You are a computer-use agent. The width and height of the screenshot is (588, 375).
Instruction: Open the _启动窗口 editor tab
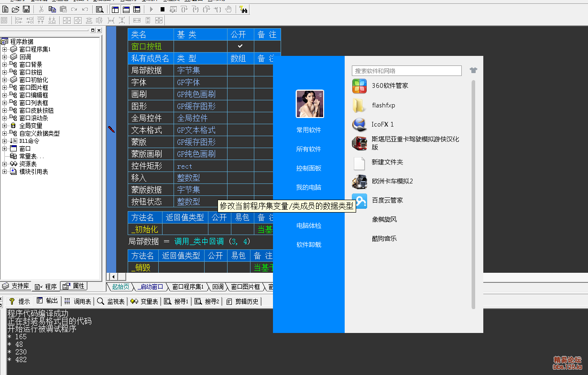(151, 287)
